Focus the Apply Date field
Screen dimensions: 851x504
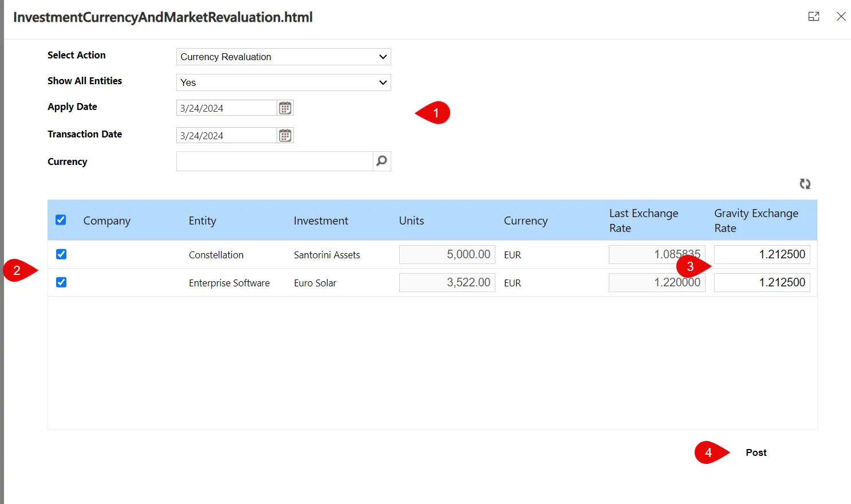click(227, 108)
